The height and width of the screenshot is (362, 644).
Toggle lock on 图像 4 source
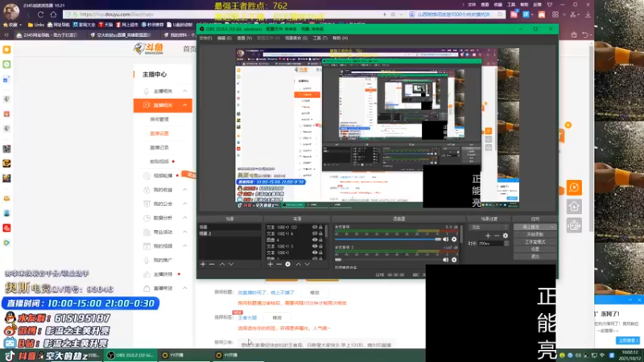pyautogui.click(x=320, y=240)
